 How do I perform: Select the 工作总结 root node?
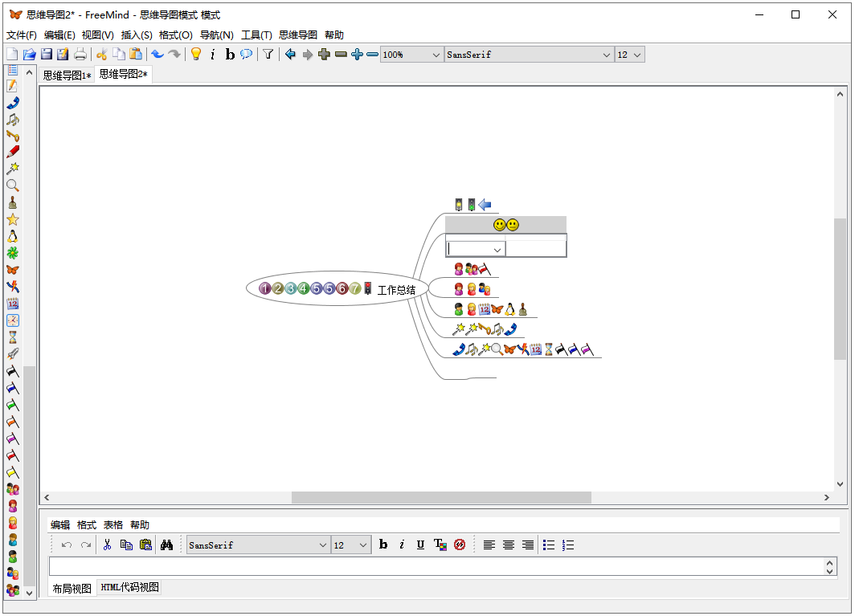coord(396,290)
